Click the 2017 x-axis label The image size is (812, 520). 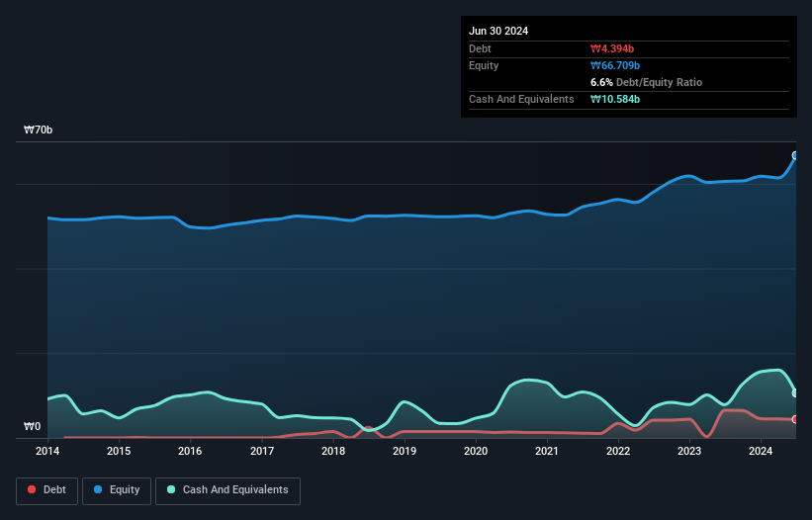coord(262,451)
